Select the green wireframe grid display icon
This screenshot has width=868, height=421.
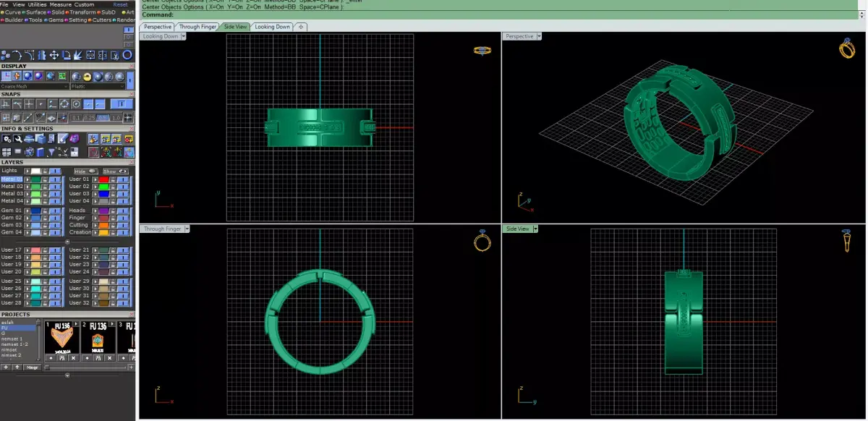62,76
